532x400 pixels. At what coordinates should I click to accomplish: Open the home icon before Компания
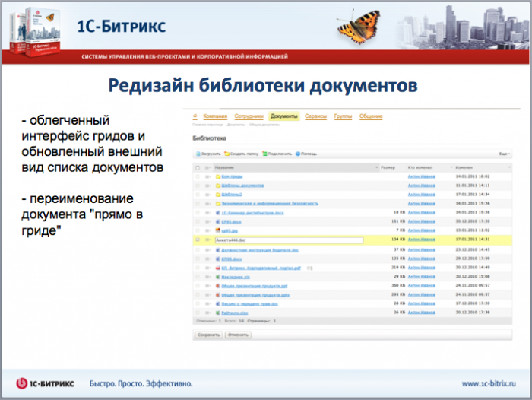click(195, 116)
